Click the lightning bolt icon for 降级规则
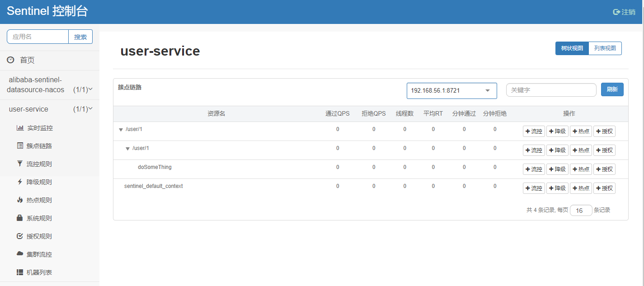This screenshot has width=644, height=286. point(20,182)
